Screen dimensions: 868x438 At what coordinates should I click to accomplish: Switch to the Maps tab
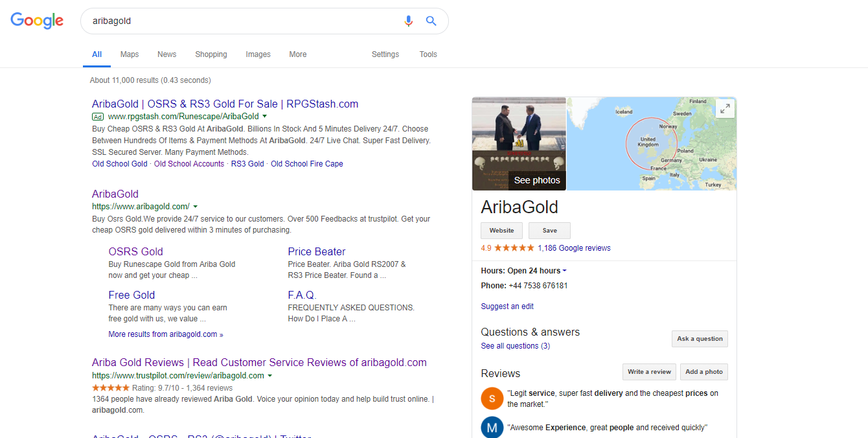[x=130, y=54]
